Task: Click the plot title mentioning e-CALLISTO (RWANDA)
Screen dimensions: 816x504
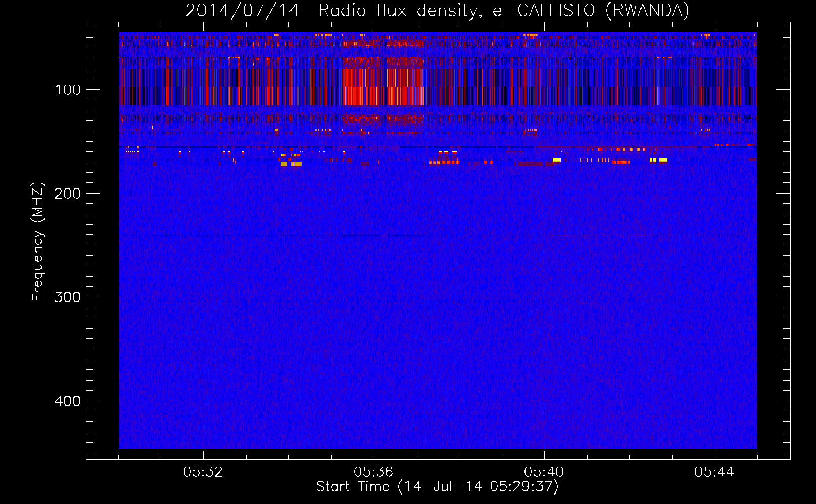Action: pos(437,10)
